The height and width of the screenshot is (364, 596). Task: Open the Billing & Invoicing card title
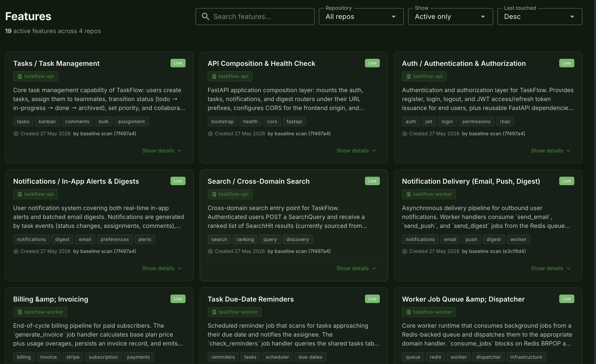pyautogui.click(x=51, y=299)
